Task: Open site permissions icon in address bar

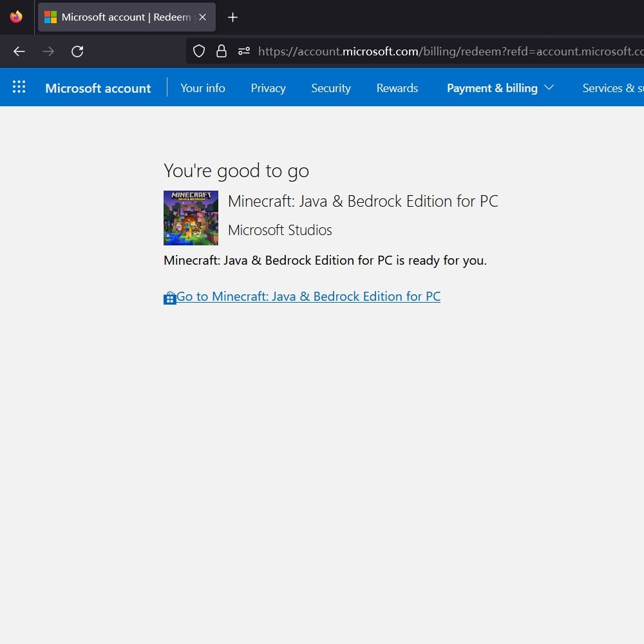Action: 244,52
